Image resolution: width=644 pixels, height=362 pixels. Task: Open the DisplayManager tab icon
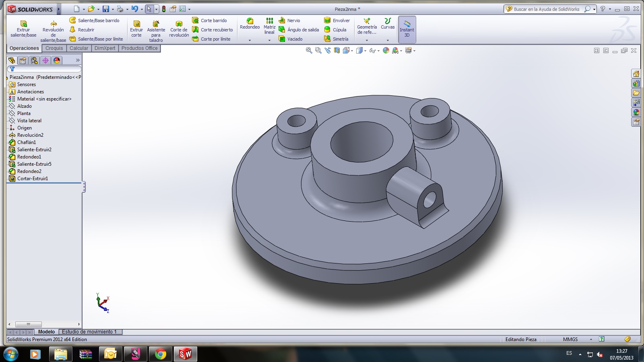[57, 60]
